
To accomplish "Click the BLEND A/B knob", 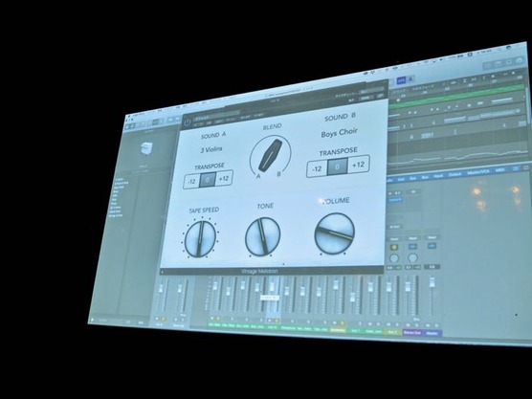I will pos(271,155).
